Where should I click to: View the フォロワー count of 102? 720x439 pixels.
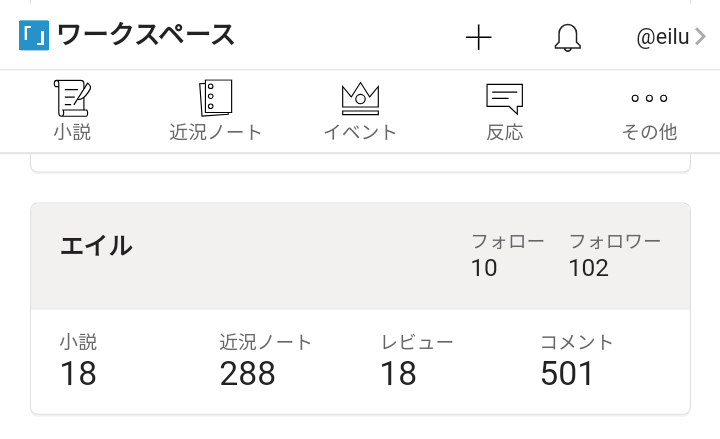point(589,267)
